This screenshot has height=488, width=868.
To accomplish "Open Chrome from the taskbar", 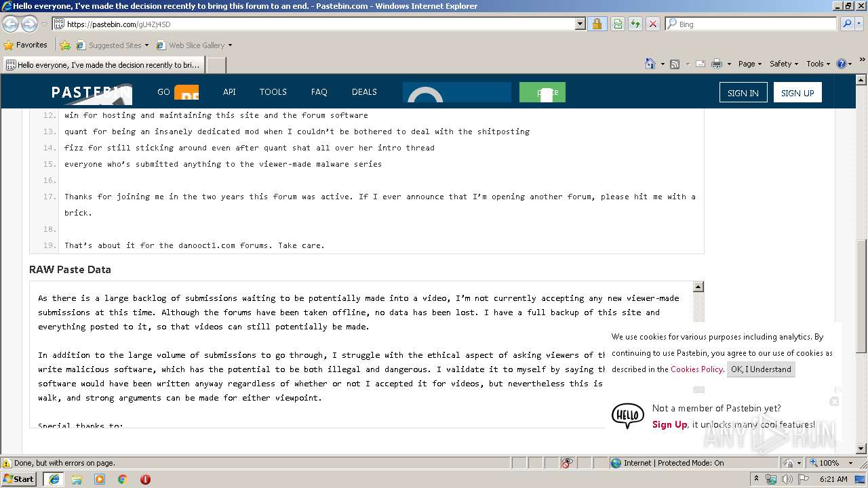I will tap(123, 479).
